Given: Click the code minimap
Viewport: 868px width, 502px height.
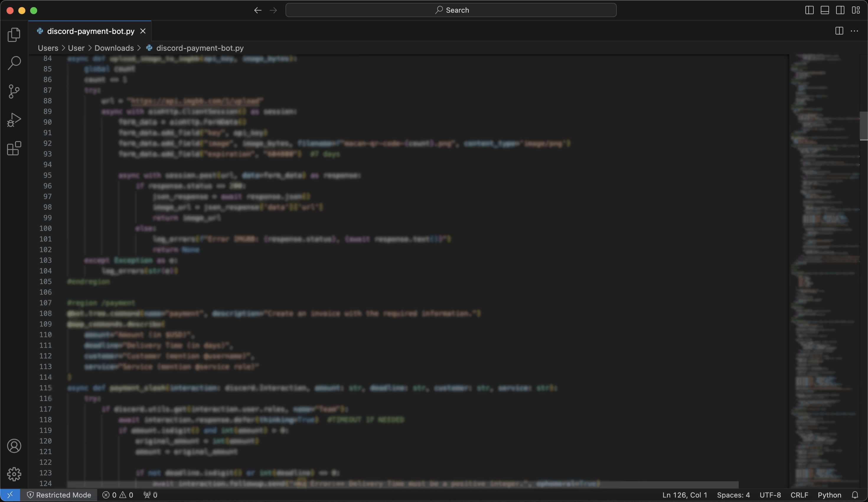Looking at the screenshot, I should pyautogui.click(x=824, y=270).
